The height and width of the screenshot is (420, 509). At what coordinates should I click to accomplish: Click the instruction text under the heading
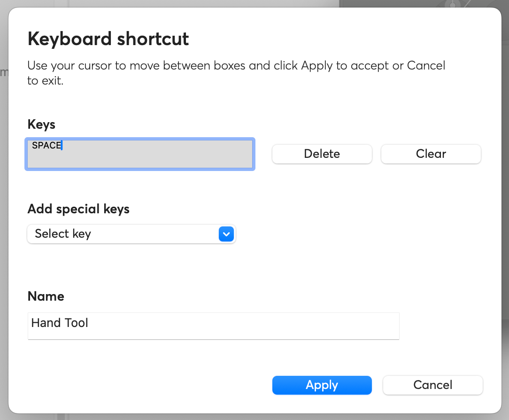pos(236,73)
